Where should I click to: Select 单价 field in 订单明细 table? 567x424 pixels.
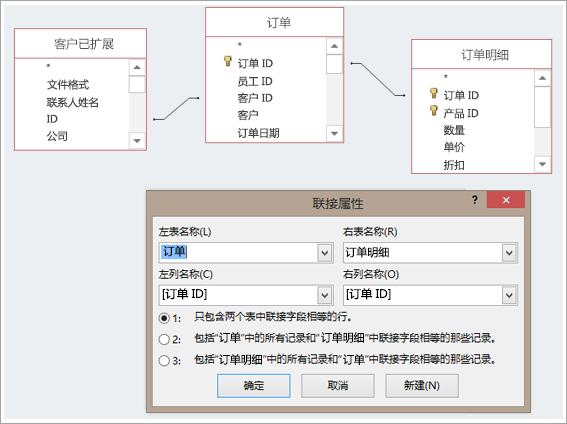click(454, 147)
